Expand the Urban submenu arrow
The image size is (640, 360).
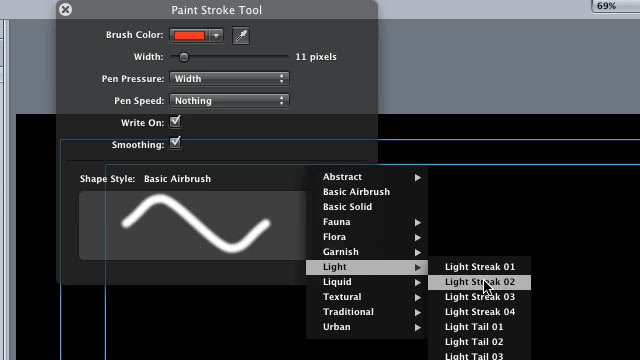418,327
